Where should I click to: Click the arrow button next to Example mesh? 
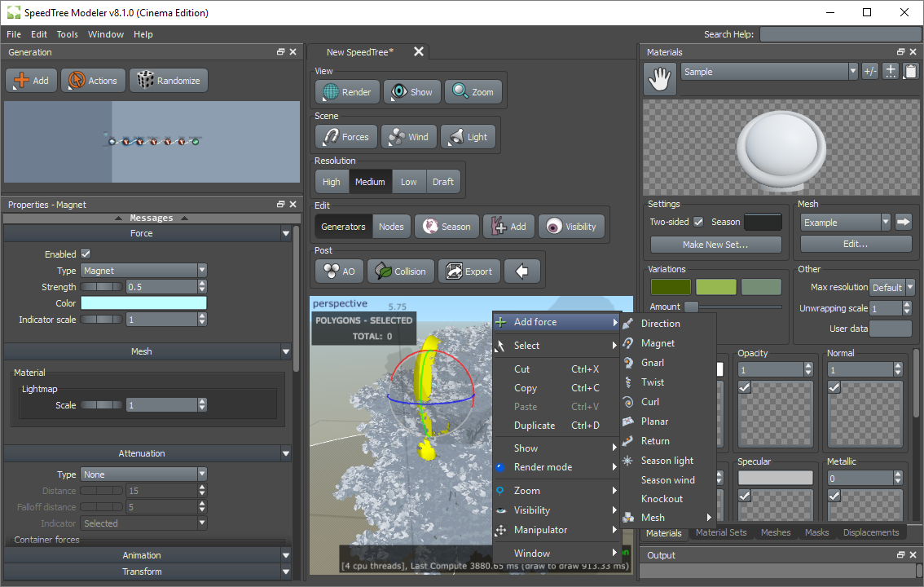pos(903,223)
